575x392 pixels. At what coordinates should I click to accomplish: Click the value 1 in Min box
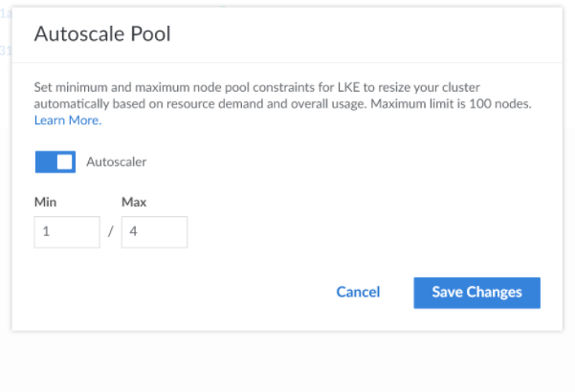46,232
